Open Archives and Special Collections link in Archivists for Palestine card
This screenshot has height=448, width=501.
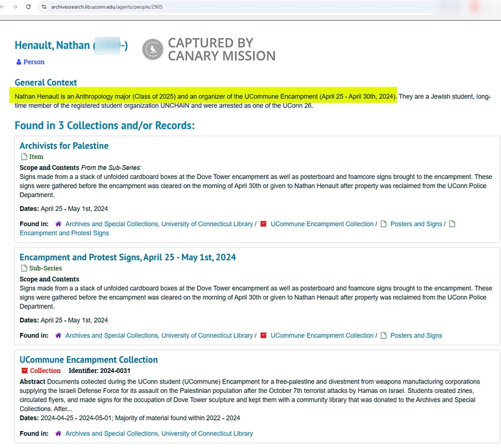click(159, 224)
